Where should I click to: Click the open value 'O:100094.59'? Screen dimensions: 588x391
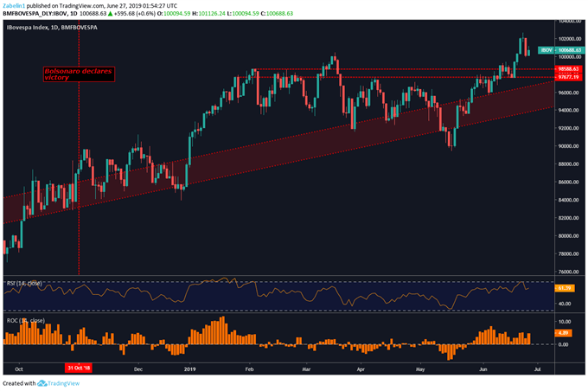click(x=174, y=14)
